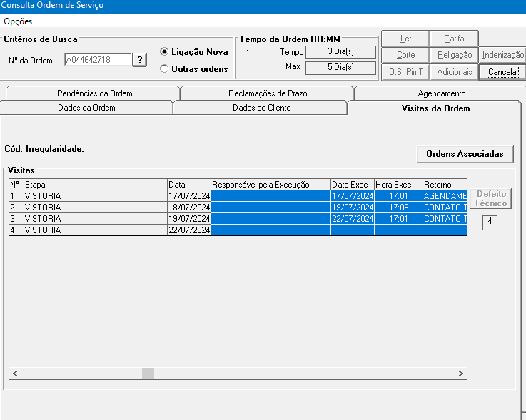This screenshot has height=420, width=526.
Task: Click Data Exec cell 19/07/2024 in row 2
Action: [x=353, y=208]
